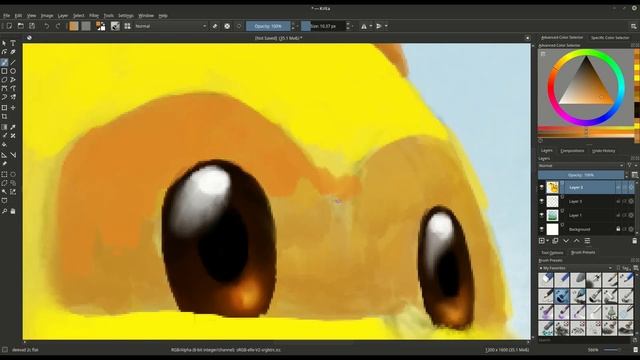Viewport: 640px width, 360px height.
Task: Select the Line tool
Action: 13,62
